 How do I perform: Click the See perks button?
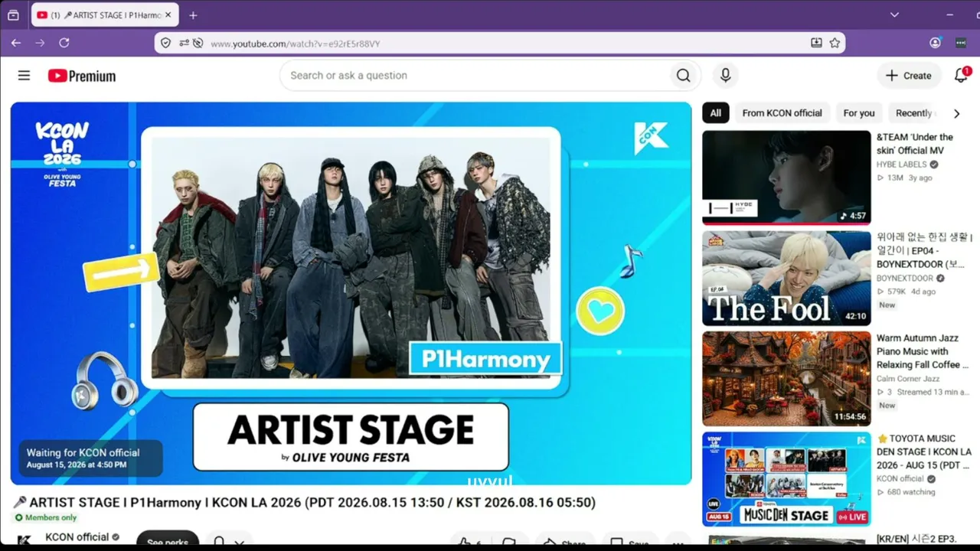pyautogui.click(x=168, y=539)
